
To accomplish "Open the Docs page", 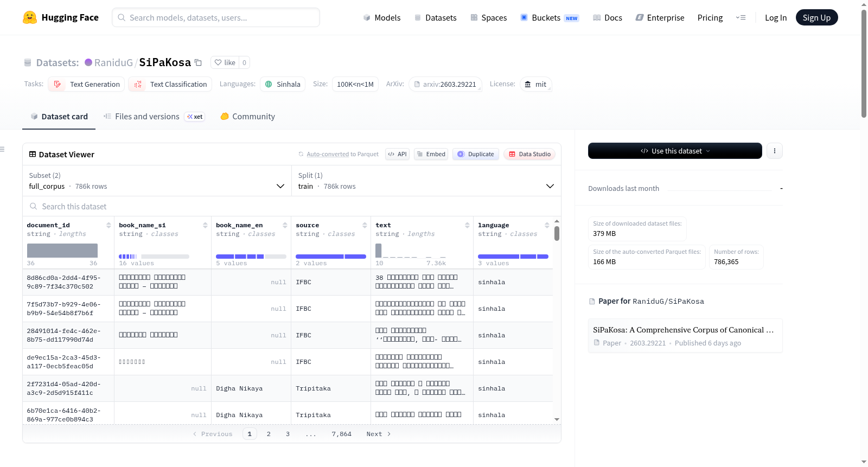I will [x=608, y=17].
